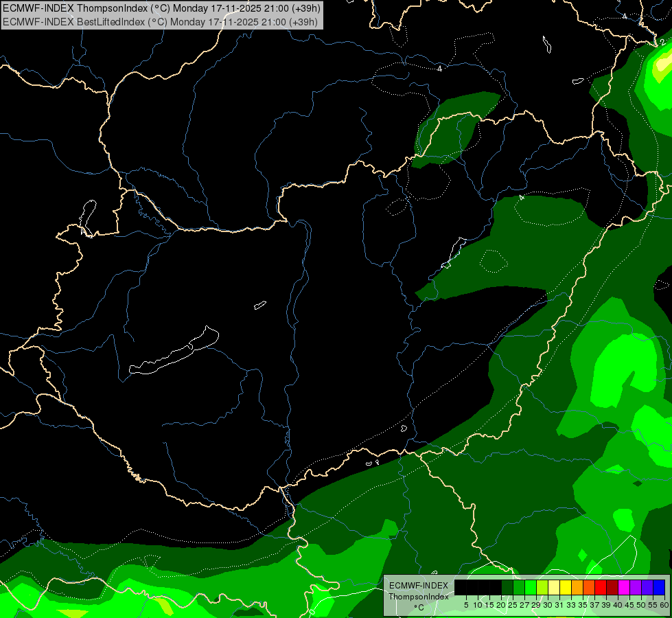Select the medium green 25–27 legend swatch
Image resolution: width=672 pixels, height=618 pixels.
519,587
